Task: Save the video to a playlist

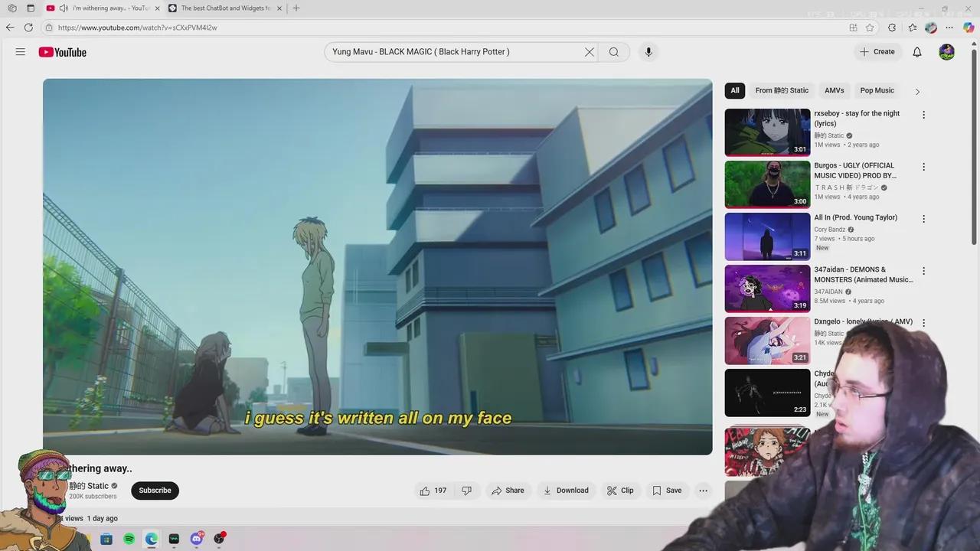Action: (666, 491)
